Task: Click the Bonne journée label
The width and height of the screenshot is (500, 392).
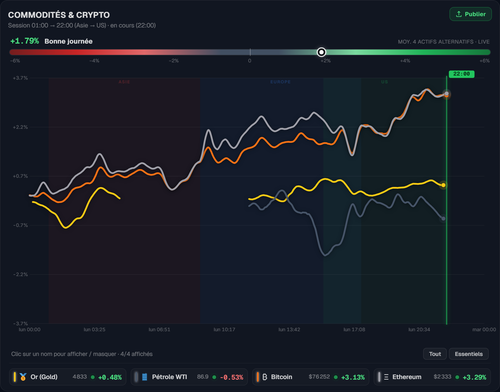Action: pyautogui.click(x=68, y=41)
